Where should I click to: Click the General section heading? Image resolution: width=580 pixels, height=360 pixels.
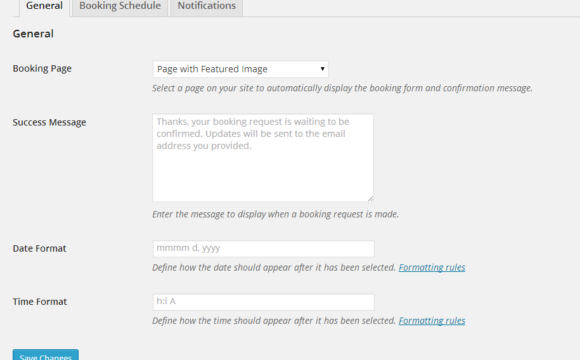(33, 34)
